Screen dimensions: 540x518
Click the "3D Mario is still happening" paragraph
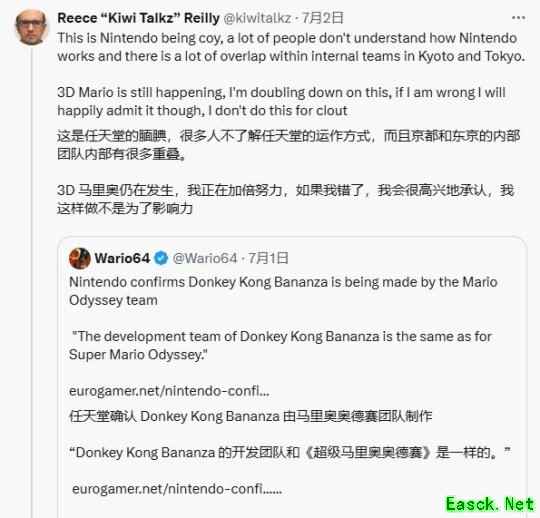(x=281, y=101)
